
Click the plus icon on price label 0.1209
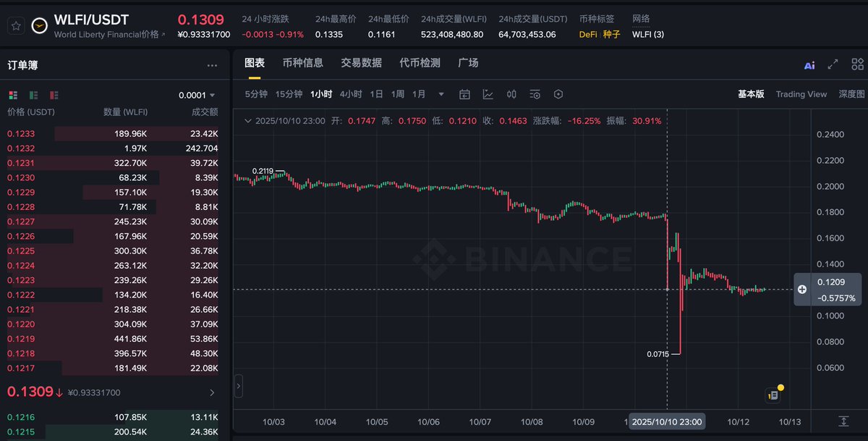(802, 289)
